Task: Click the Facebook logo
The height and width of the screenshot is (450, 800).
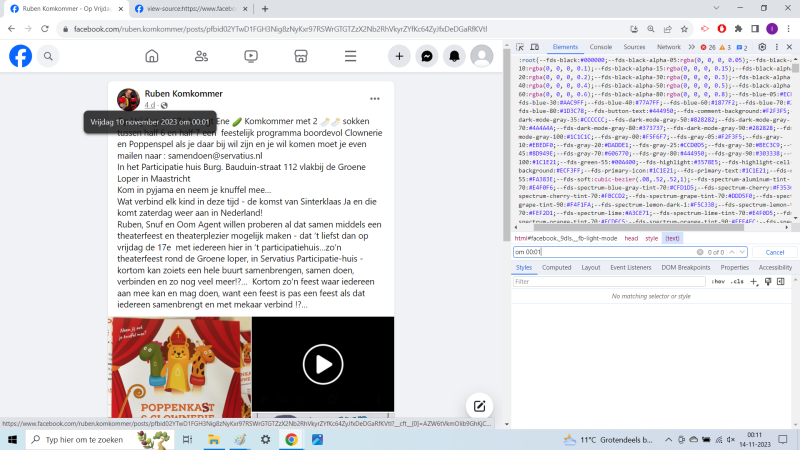Action: (x=20, y=56)
